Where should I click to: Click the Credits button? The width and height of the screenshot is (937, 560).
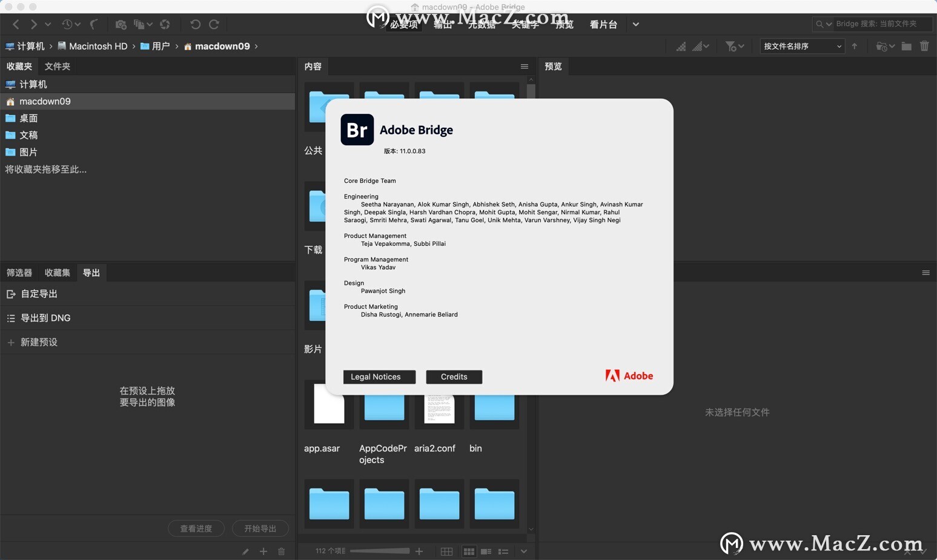coord(454,377)
